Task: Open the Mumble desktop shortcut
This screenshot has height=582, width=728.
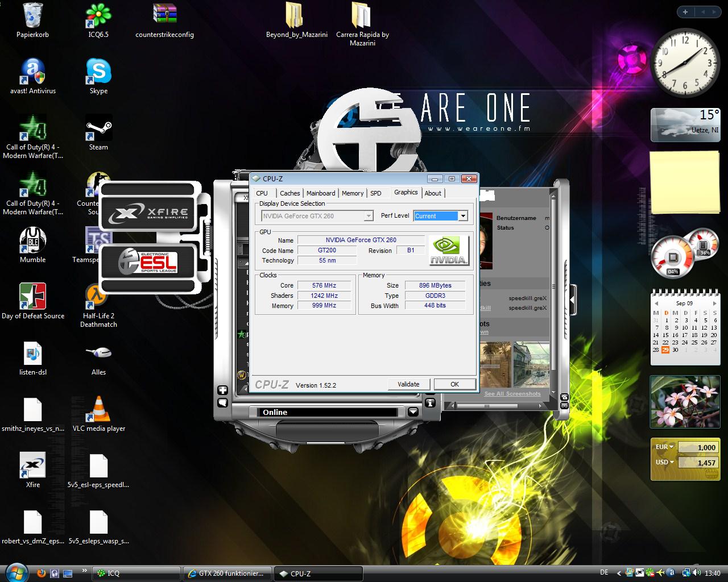Action: coord(32,246)
